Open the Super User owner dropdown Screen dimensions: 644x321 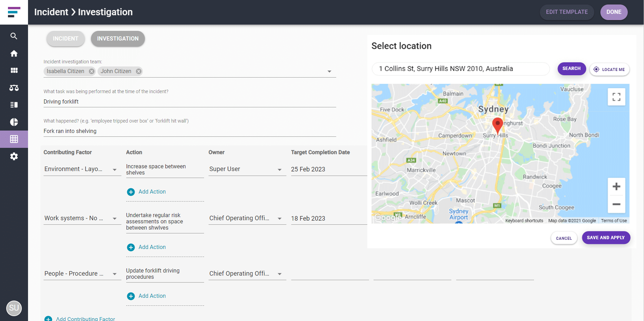point(279,170)
